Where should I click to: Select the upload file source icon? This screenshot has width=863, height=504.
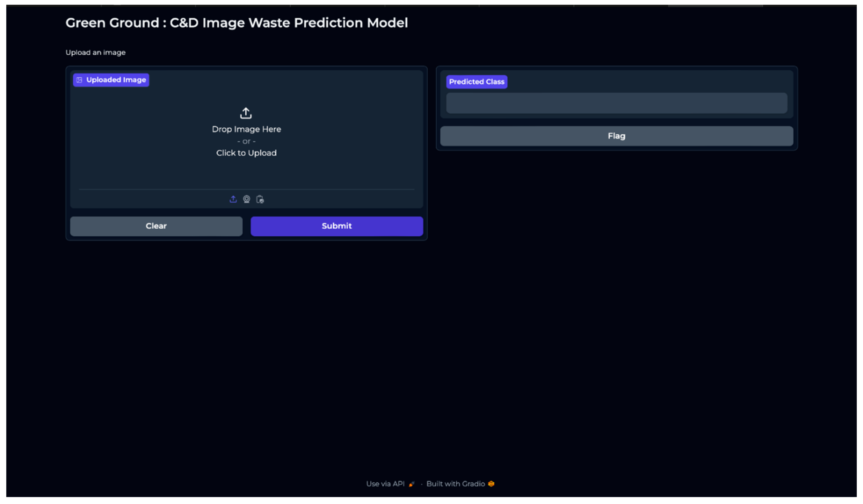(233, 199)
